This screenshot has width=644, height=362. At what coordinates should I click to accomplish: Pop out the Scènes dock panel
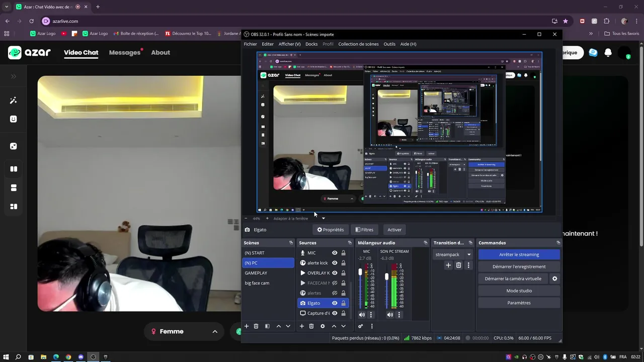pos(291,243)
